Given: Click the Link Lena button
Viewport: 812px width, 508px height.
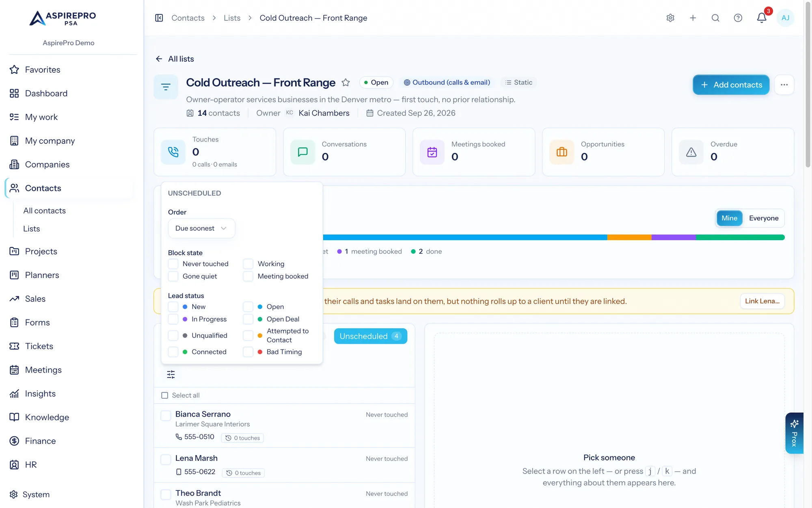Looking at the screenshot, I should 762,301.
